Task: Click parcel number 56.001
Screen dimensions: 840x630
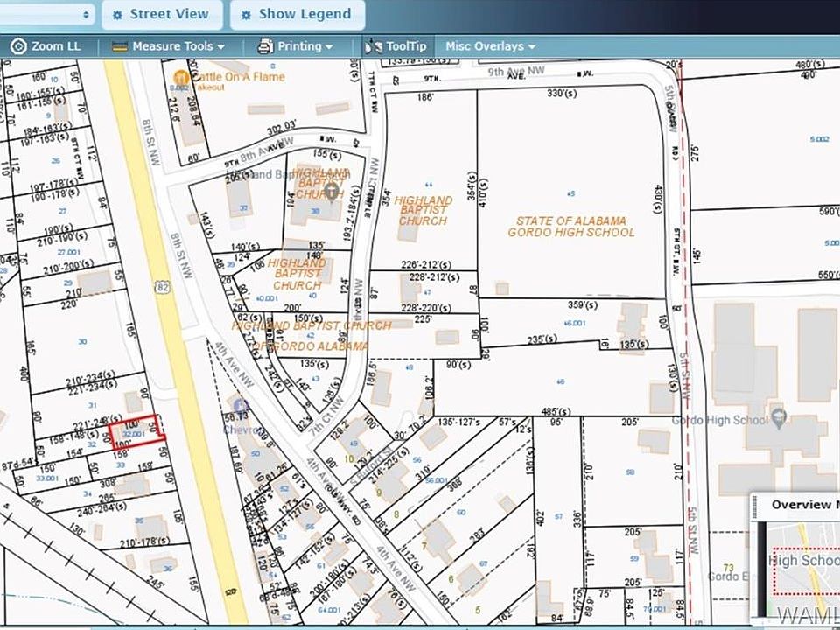Action: (x=436, y=480)
